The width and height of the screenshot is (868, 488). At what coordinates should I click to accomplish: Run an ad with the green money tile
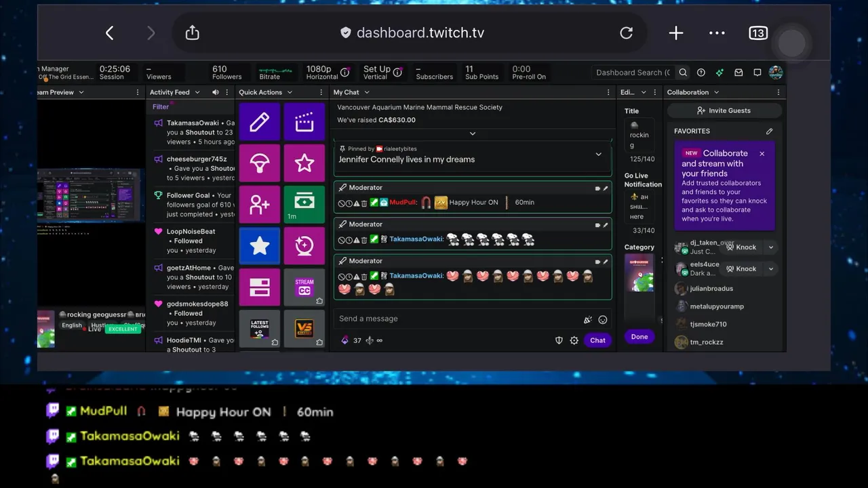tap(304, 205)
